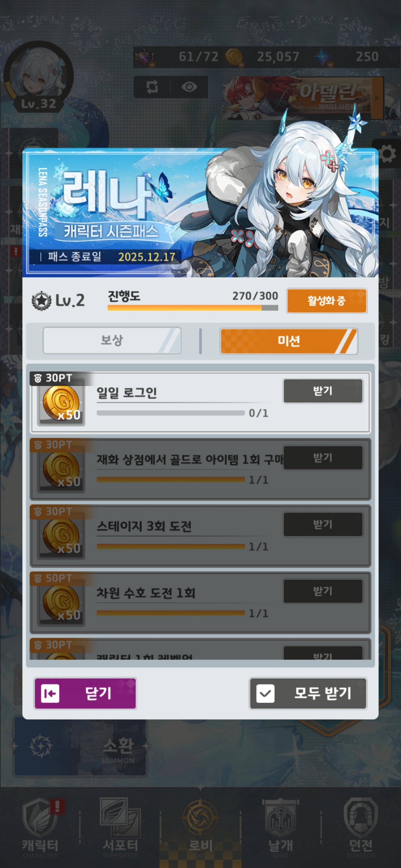Screen dimensions: 401x868
Task: Tap the gold coin currency icon
Action: [x=234, y=57]
